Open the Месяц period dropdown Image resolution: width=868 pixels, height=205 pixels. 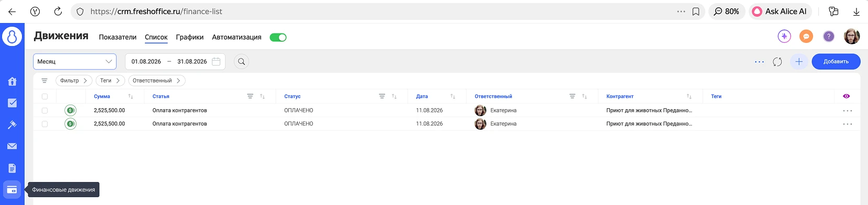tap(75, 62)
